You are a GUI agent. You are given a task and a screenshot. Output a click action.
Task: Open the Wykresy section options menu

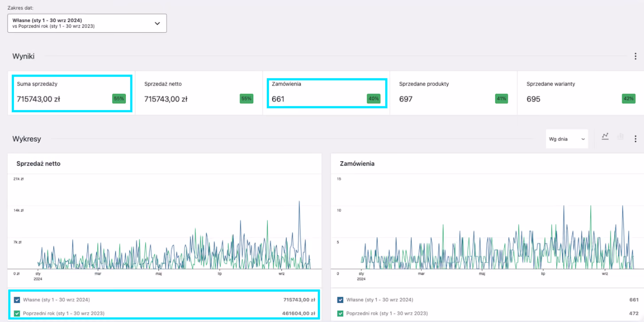[635, 139]
